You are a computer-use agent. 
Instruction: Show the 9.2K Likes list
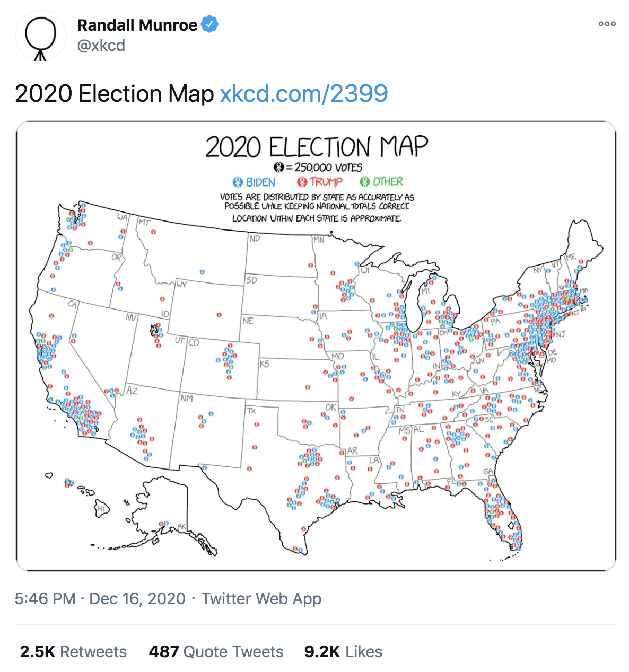click(343, 651)
